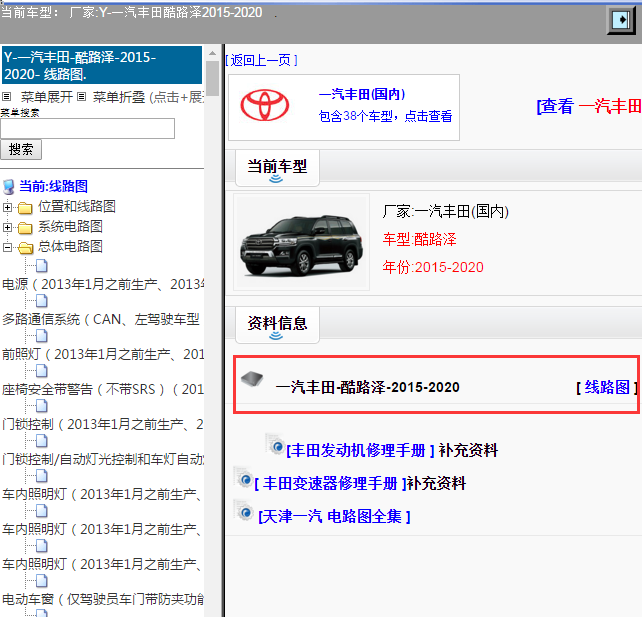Open the 一汽丰田(国内) link
Screen dimensions: 642x617
pyautogui.click(x=362, y=94)
